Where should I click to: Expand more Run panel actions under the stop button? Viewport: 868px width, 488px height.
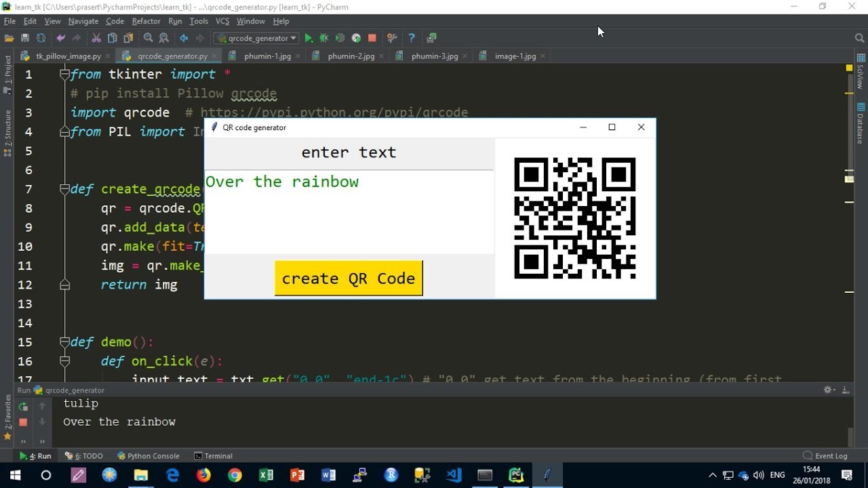(23, 441)
